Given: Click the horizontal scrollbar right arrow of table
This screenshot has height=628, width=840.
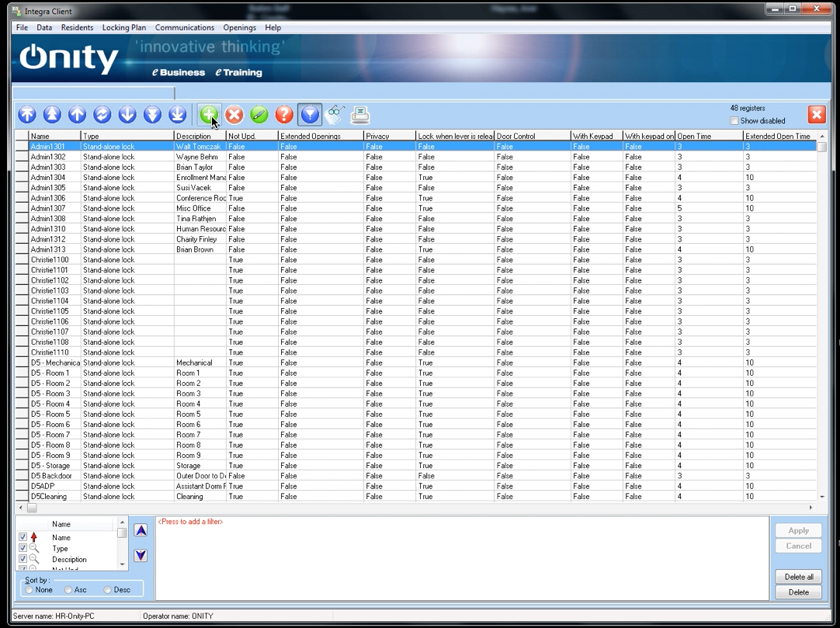Looking at the screenshot, I should [810, 508].
